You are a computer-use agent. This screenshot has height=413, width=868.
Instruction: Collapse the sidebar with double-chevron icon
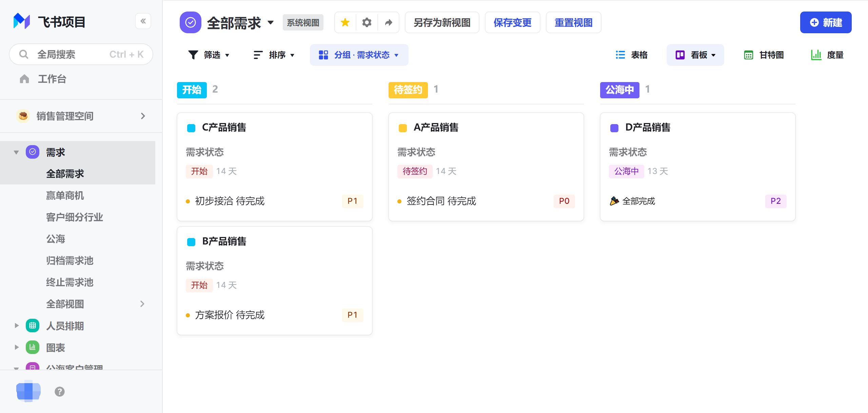[x=143, y=21]
